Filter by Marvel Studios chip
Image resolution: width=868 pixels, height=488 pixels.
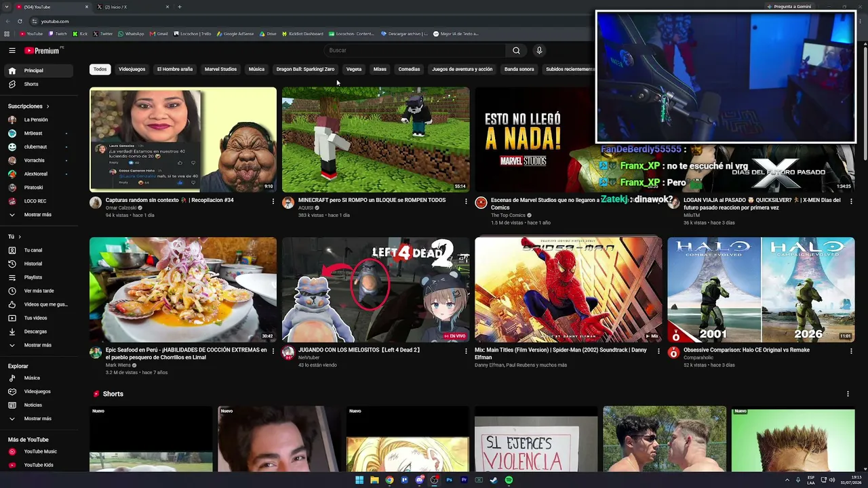(x=220, y=69)
